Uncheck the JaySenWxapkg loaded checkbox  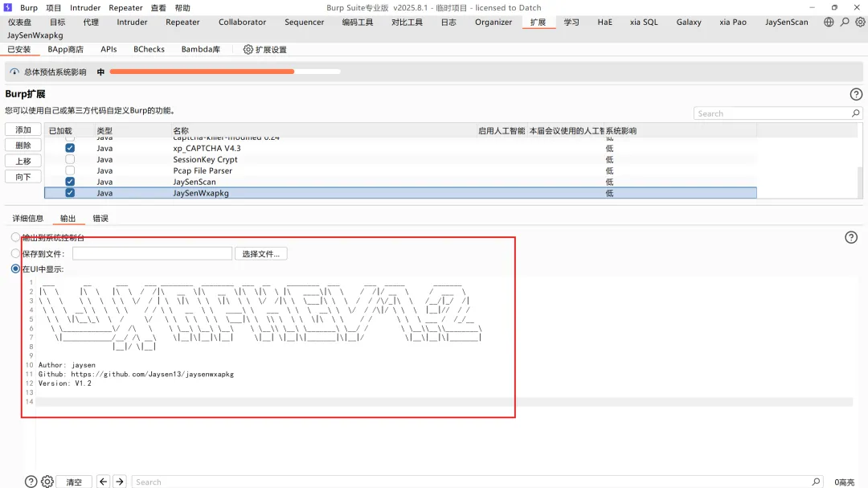(70, 193)
